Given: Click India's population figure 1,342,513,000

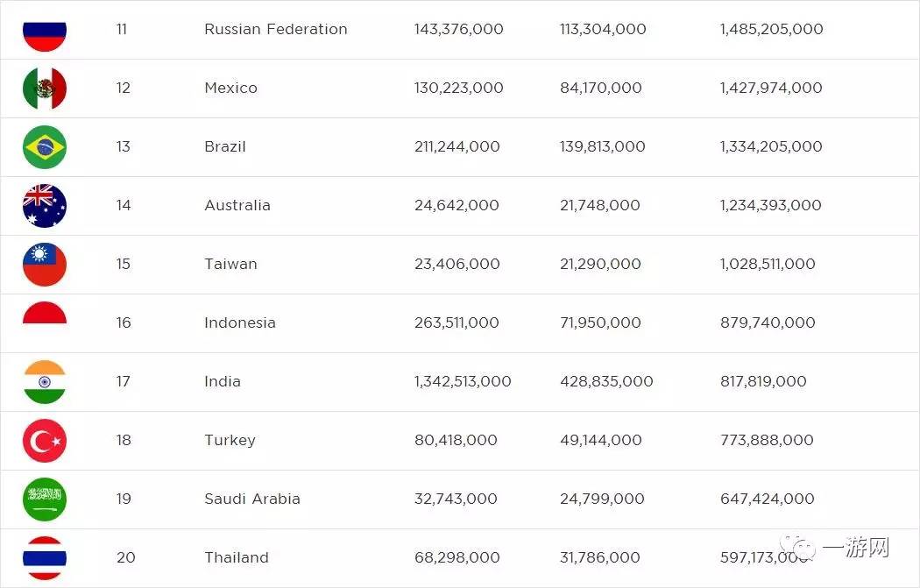Looking at the screenshot, I should coord(463,381).
